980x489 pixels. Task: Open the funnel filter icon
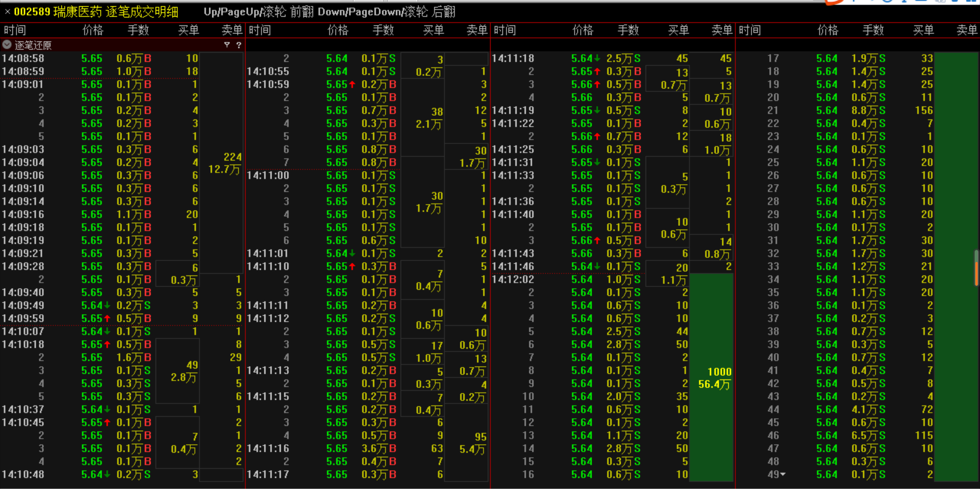[227, 45]
